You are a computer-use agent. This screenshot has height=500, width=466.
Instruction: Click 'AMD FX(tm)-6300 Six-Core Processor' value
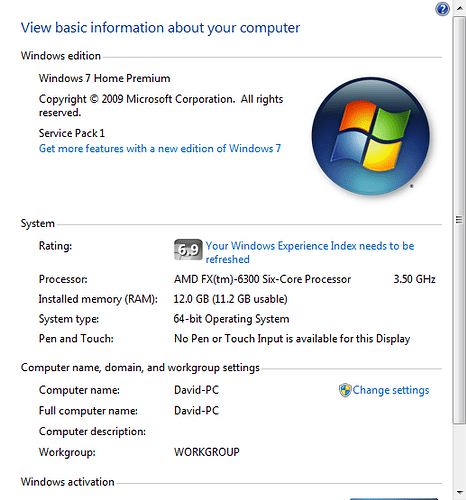tap(262, 279)
